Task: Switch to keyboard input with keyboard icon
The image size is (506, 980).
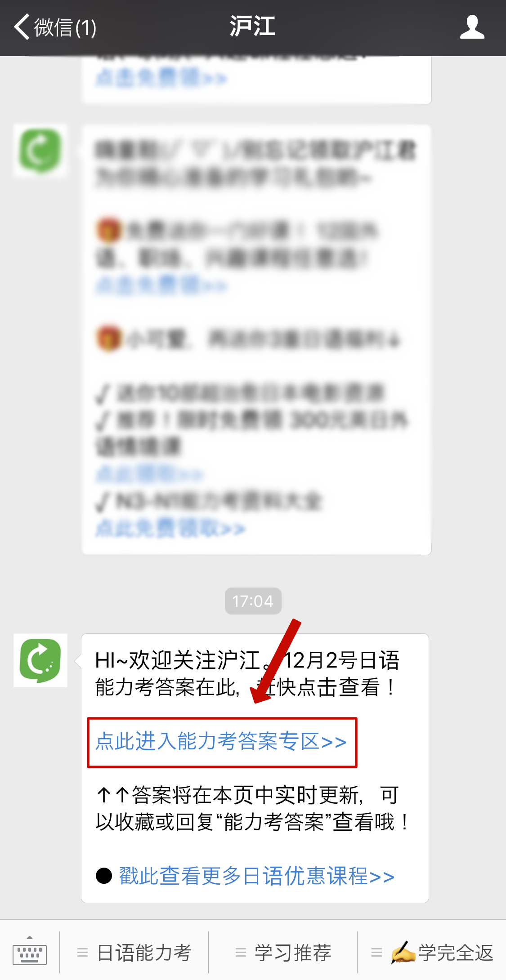Action: point(30,951)
